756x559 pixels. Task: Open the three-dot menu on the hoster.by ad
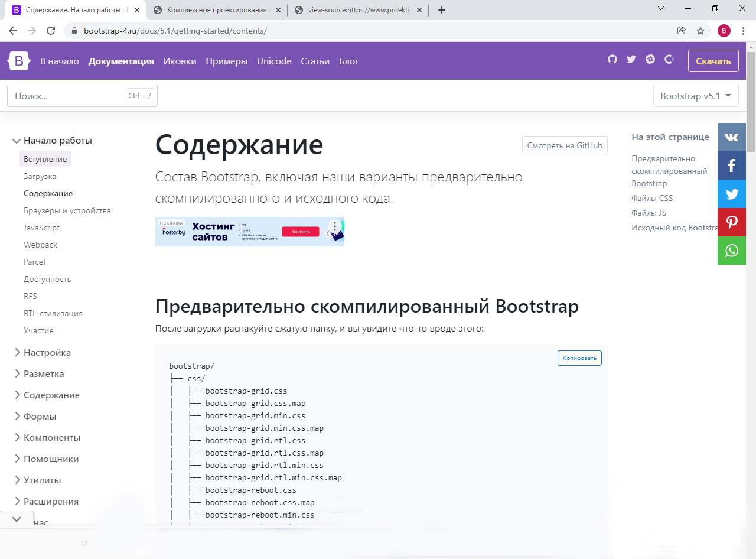(x=335, y=227)
